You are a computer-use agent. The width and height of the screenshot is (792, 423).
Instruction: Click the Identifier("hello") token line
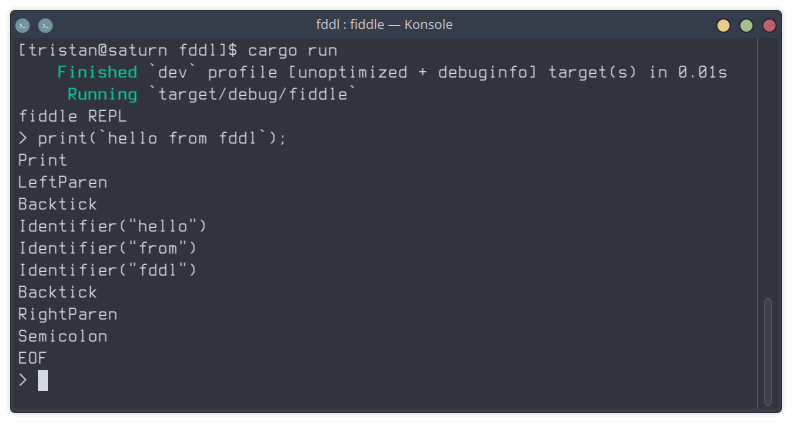coord(113,226)
